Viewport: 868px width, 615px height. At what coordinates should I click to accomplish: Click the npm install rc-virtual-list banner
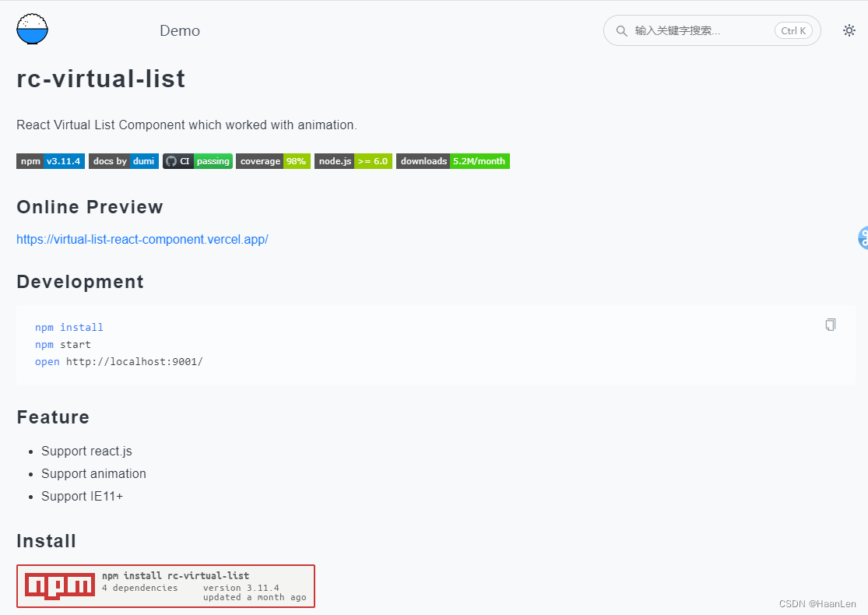point(166,586)
